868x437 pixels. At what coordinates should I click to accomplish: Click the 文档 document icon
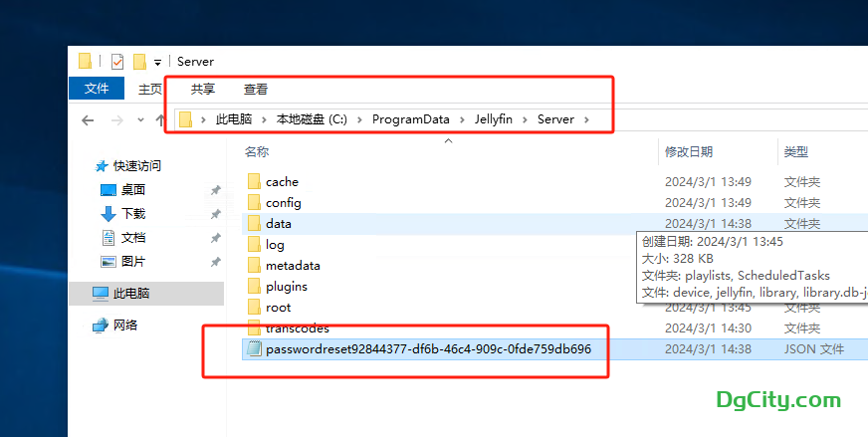pyautogui.click(x=108, y=238)
